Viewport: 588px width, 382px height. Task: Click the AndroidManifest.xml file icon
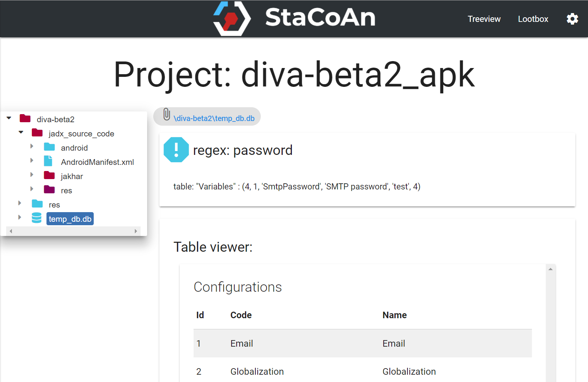(48, 161)
